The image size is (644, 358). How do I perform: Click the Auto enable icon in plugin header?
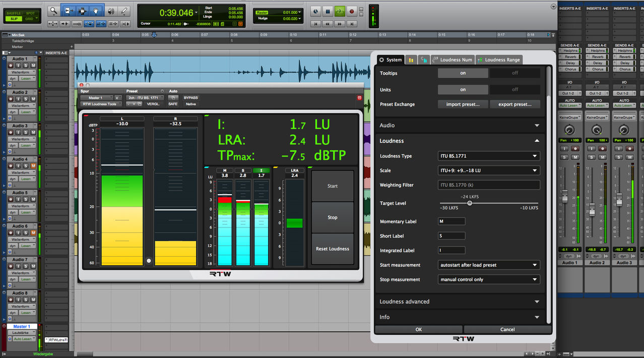point(173,98)
